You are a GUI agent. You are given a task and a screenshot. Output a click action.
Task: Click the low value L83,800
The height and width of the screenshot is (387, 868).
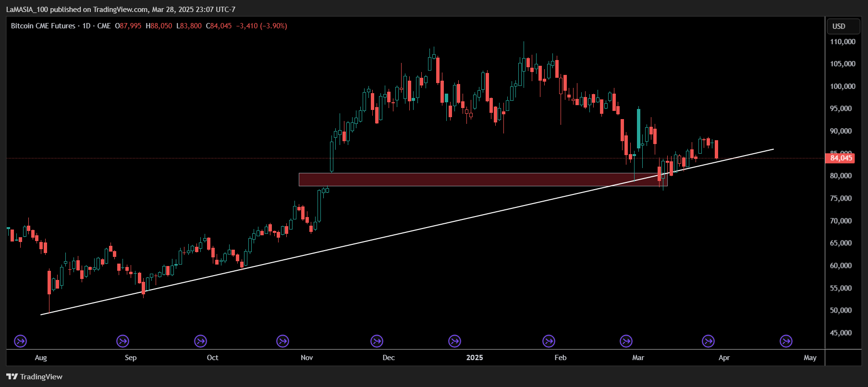pos(189,26)
